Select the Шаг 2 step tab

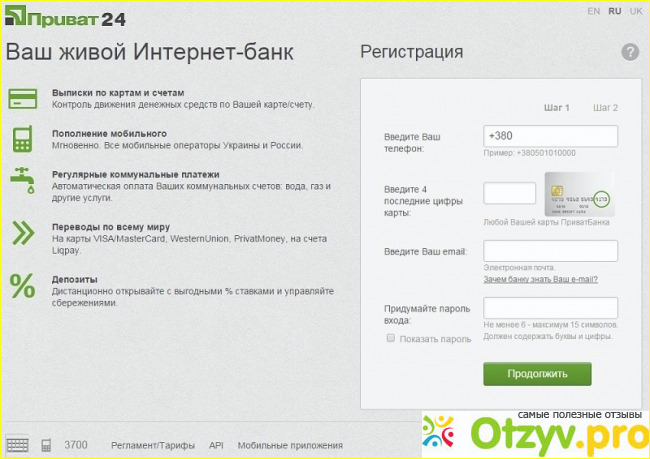click(x=605, y=108)
